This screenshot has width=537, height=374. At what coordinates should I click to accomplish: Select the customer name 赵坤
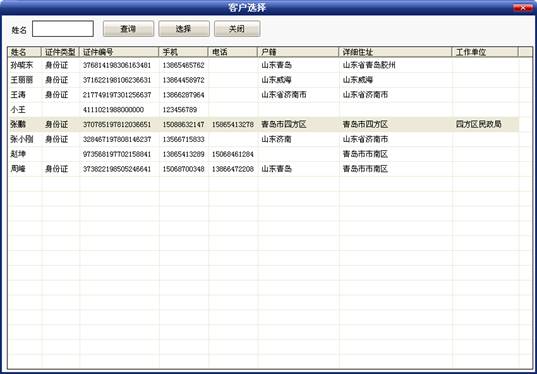pos(18,154)
